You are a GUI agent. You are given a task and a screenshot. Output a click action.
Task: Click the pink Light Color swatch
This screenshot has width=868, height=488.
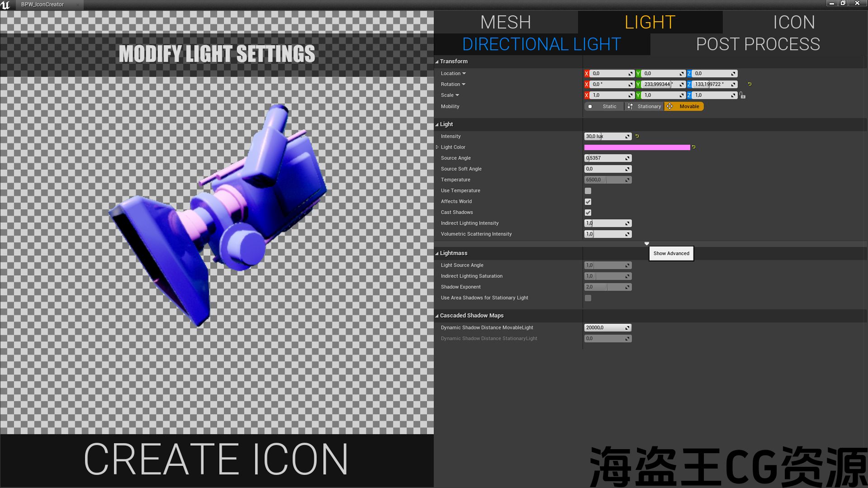[637, 147]
